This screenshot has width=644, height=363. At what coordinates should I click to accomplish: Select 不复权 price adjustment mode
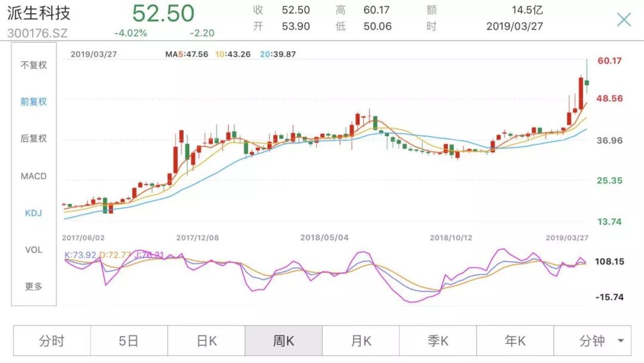coord(33,65)
